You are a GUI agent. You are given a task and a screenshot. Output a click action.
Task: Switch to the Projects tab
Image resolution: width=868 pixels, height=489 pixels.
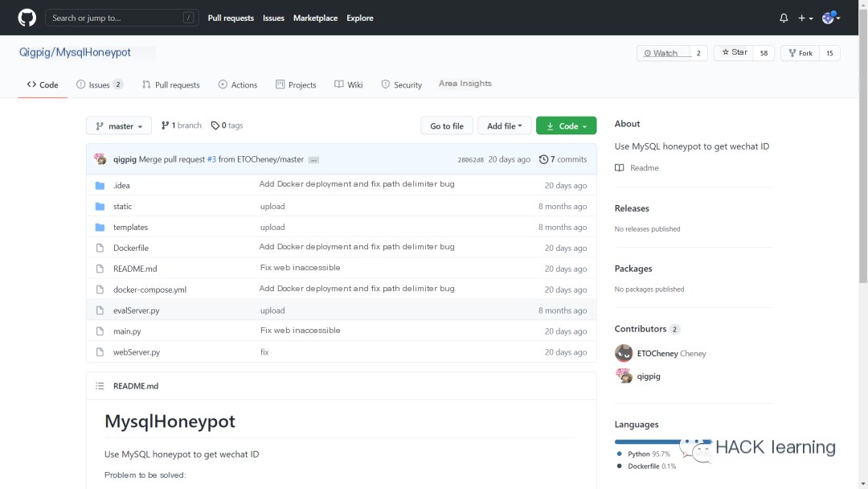tap(296, 84)
